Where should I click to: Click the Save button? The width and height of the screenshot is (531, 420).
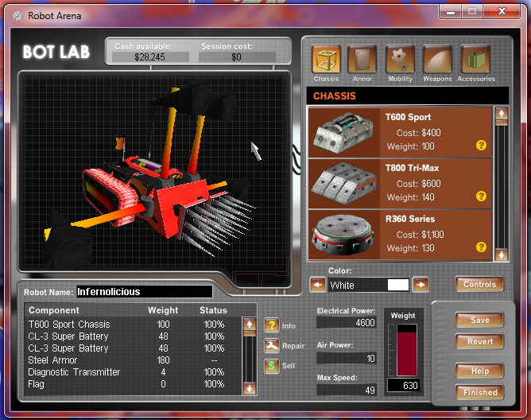479,320
